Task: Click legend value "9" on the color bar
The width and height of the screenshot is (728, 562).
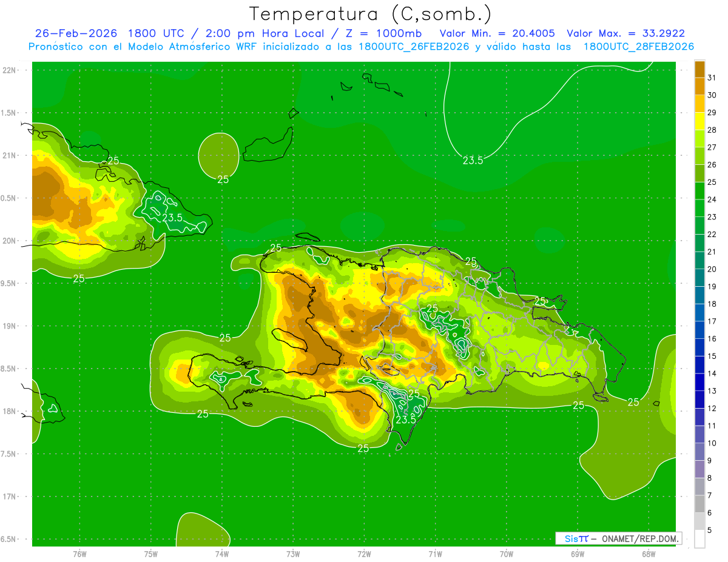Action: pyautogui.click(x=710, y=461)
